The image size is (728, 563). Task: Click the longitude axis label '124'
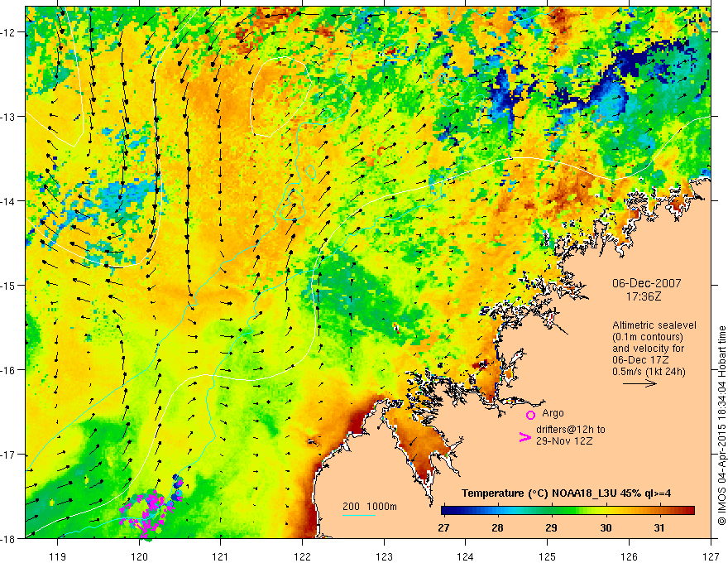466,556
